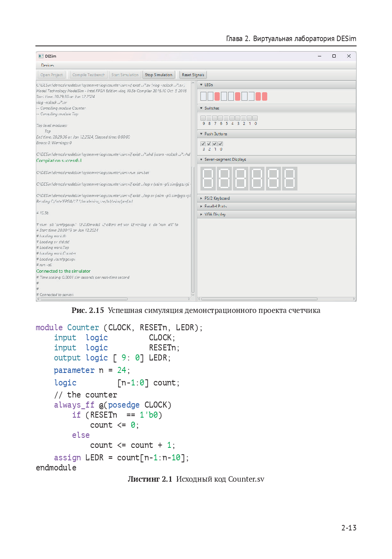The image size is (392, 559).
Task: Click the DESim app icon in title bar
Action: pos(41,56)
